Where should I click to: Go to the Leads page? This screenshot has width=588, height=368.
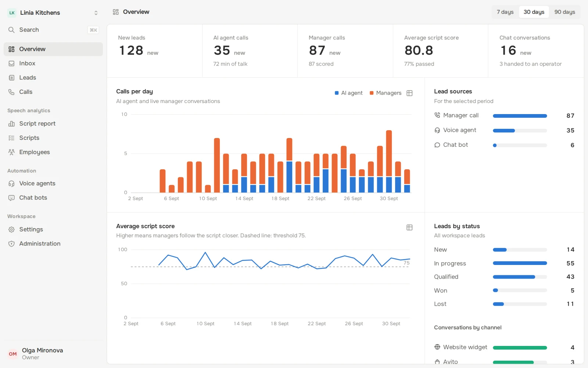point(53,78)
